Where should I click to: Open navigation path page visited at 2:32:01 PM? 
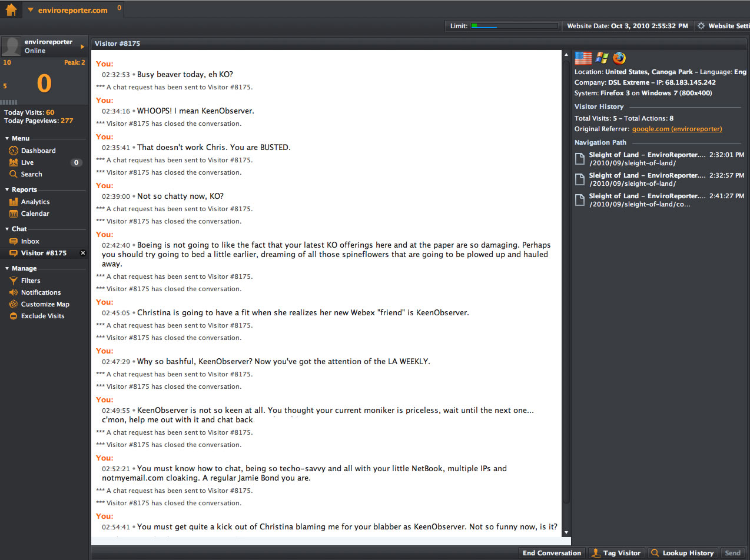[x=659, y=159]
